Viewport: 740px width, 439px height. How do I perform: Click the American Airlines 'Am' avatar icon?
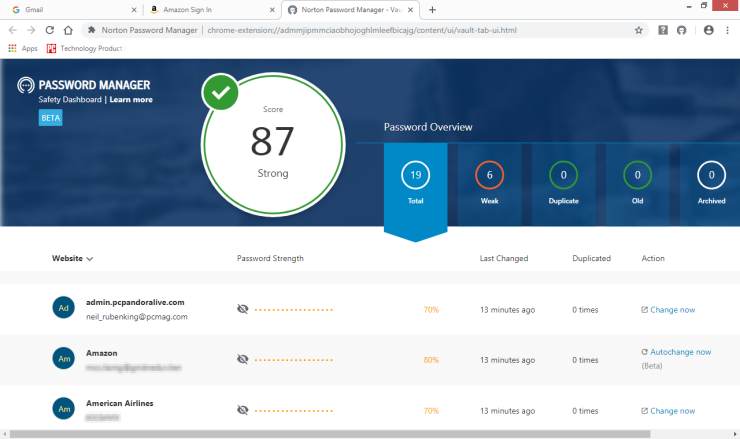(63, 409)
